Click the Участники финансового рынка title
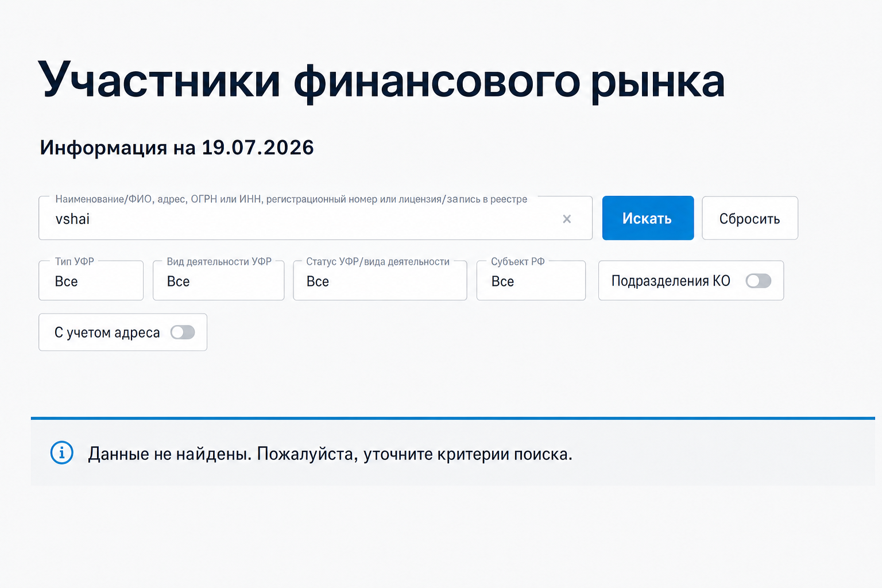The width and height of the screenshot is (882, 588). 382,81
